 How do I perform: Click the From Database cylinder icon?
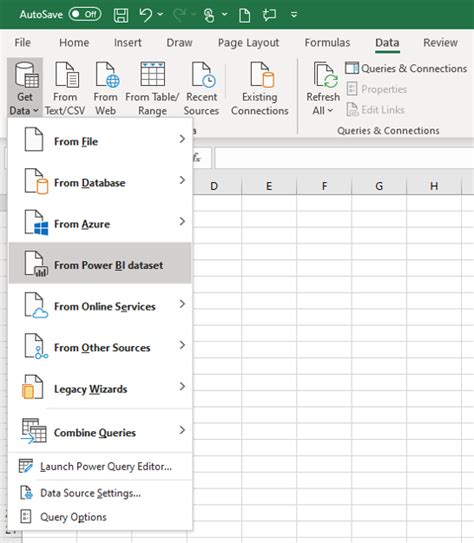tap(36, 181)
